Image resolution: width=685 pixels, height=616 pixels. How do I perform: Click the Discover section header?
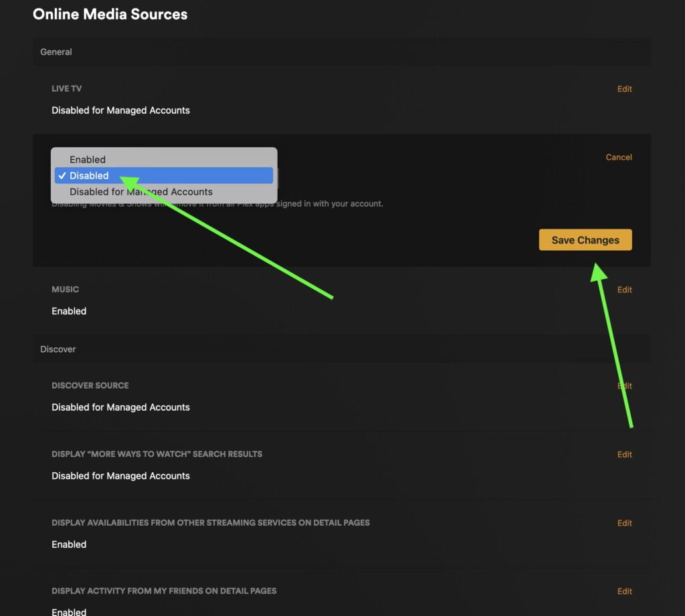pyautogui.click(x=58, y=349)
